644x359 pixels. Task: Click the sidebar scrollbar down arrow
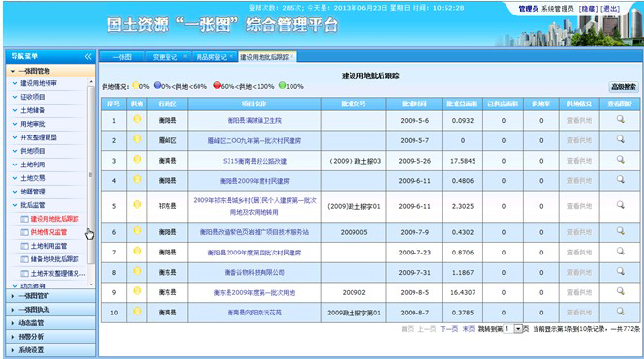91,284
